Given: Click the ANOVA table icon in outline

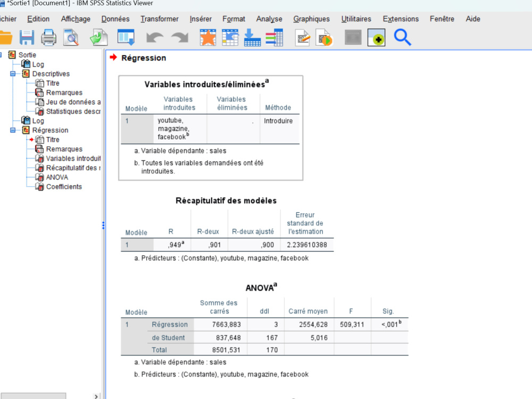Looking at the screenshot, I should 40,177.
